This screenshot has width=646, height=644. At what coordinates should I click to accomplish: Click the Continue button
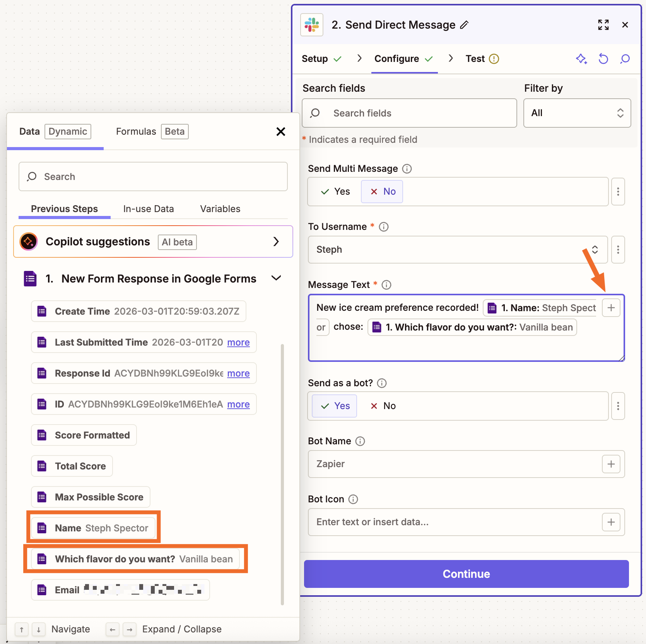click(466, 574)
